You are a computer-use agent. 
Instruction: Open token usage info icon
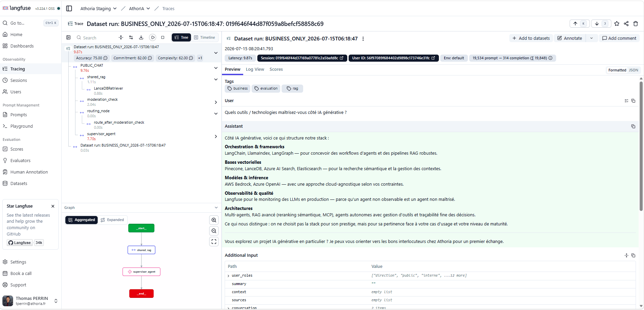(550, 58)
